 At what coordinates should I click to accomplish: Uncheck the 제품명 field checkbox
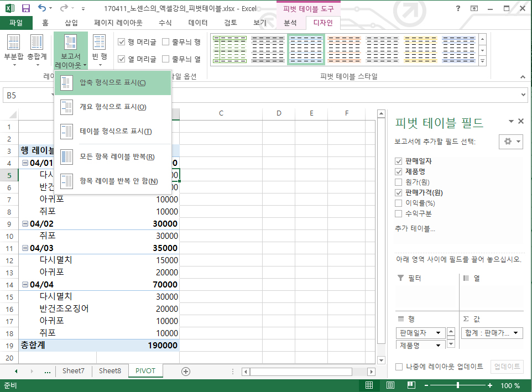[x=399, y=171]
